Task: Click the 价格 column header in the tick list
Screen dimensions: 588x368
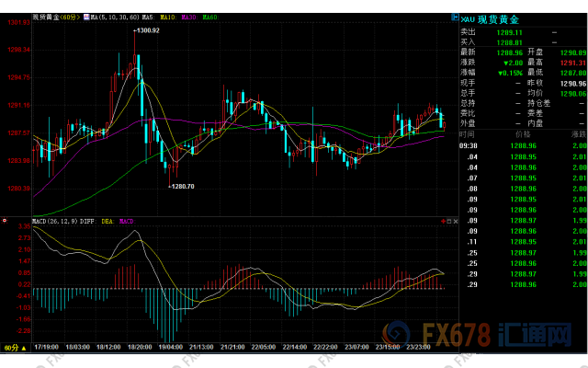Action: point(523,134)
